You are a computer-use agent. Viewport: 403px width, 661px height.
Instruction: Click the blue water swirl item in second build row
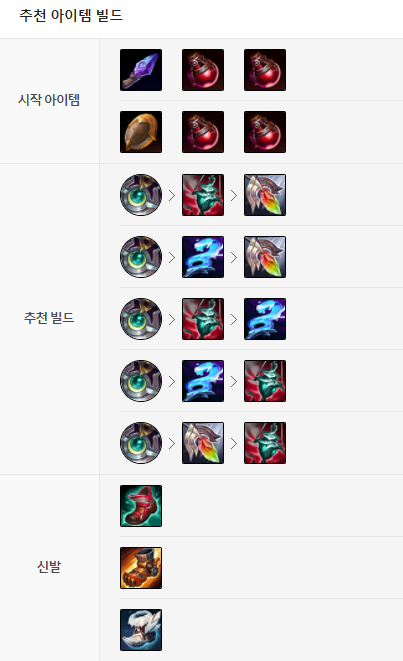[x=203, y=257]
